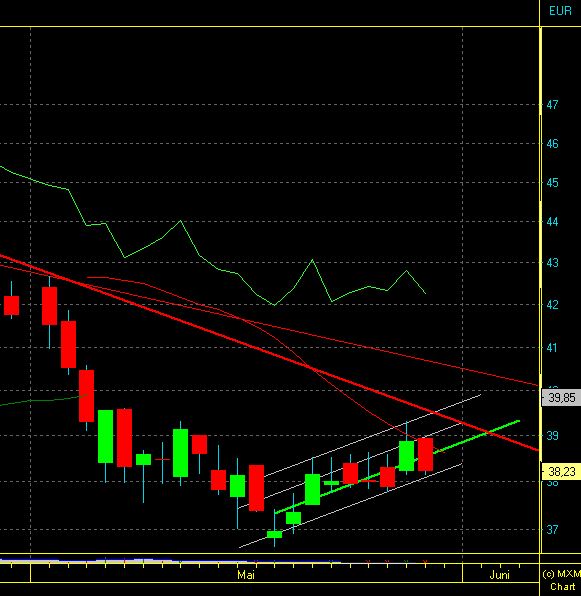The image size is (581, 596).
Task: Select the grey 39,85 price marker
Action: pos(561,398)
